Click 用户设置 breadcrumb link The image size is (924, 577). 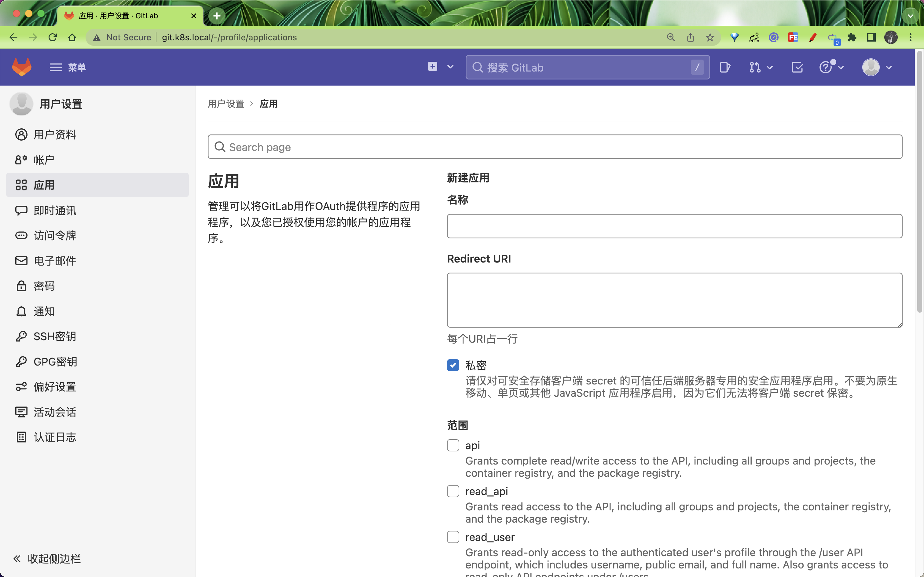coord(226,104)
